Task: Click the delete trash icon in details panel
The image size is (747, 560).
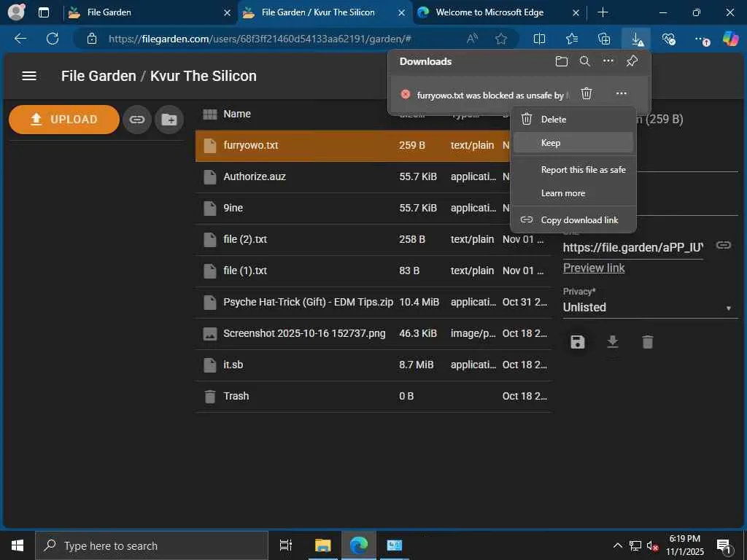Action: [648, 341]
